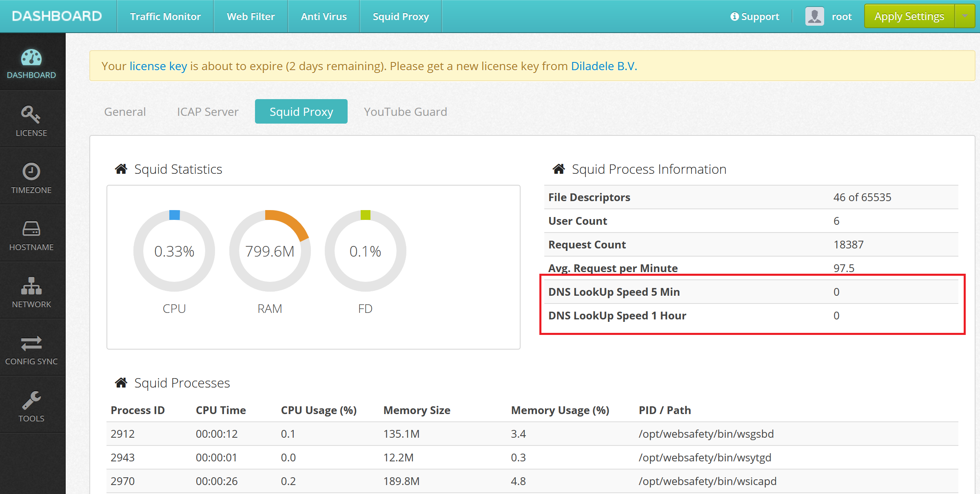Open the Hostname drive icon

(x=31, y=228)
